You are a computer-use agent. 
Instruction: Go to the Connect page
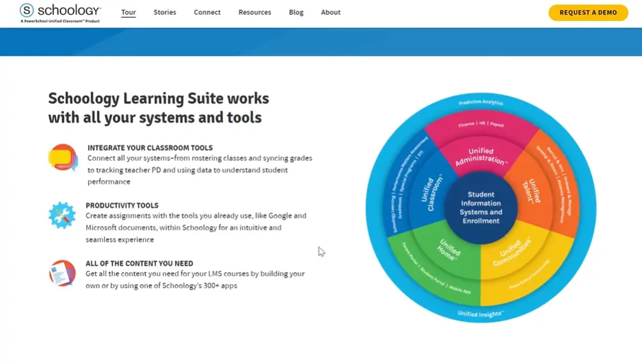(207, 12)
